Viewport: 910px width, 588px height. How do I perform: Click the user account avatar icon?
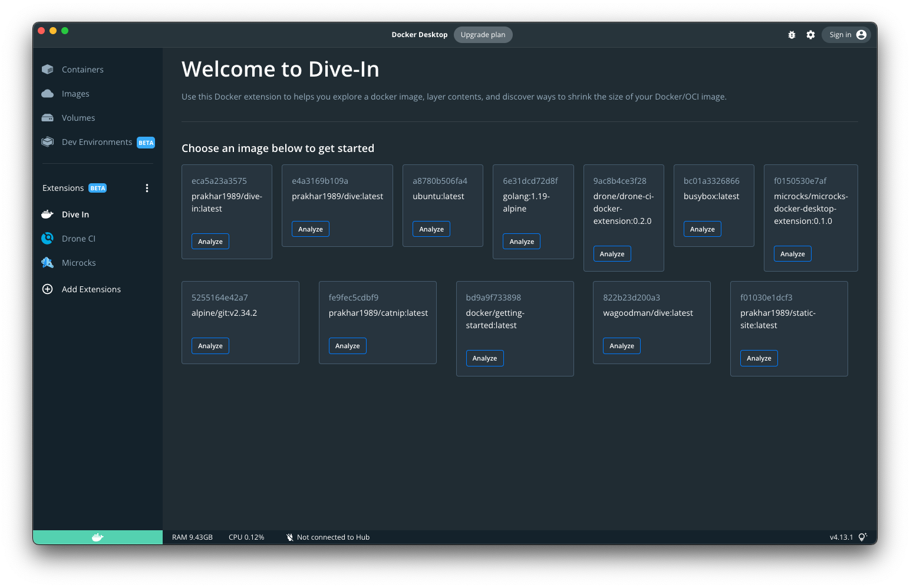[861, 35]
